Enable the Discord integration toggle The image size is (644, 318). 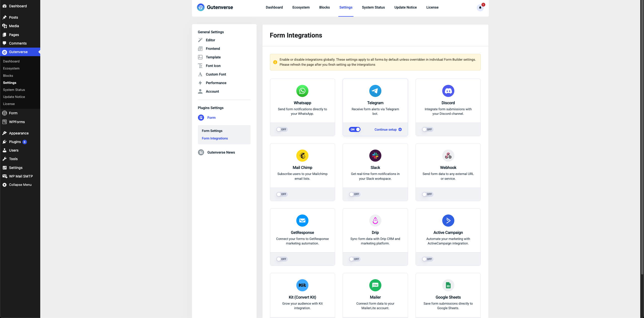tap(427, 129)
